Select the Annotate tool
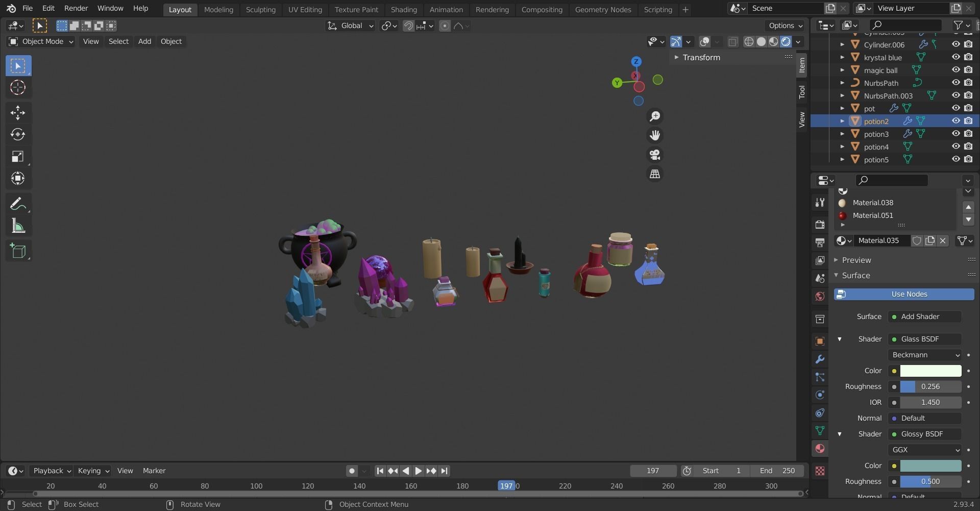The image size is (980, 511). [x=18, y=204]
